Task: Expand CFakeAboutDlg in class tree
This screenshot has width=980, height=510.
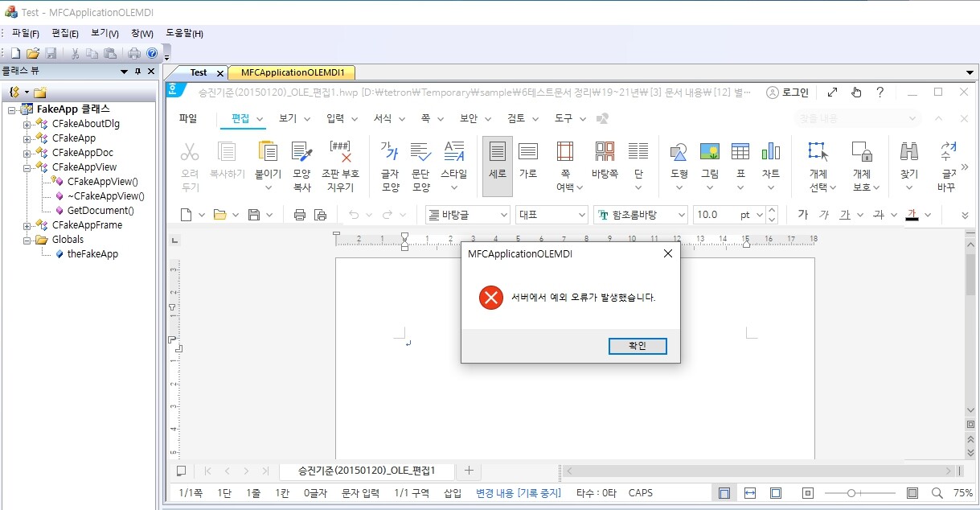Action: click(x=27, y=124)
